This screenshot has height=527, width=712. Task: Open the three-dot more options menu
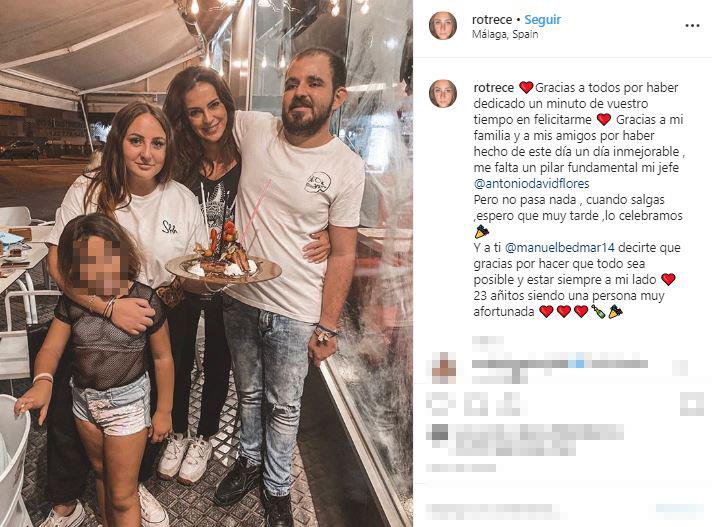(x=692, y=26)
